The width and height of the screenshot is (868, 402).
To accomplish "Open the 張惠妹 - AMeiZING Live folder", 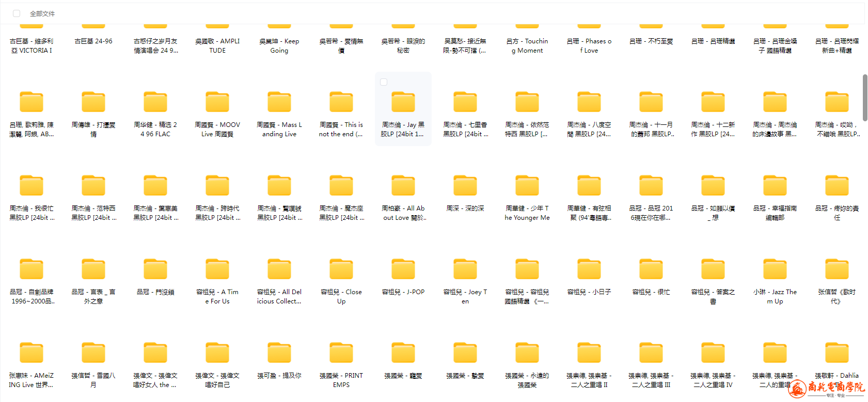I will coord(31,353).
